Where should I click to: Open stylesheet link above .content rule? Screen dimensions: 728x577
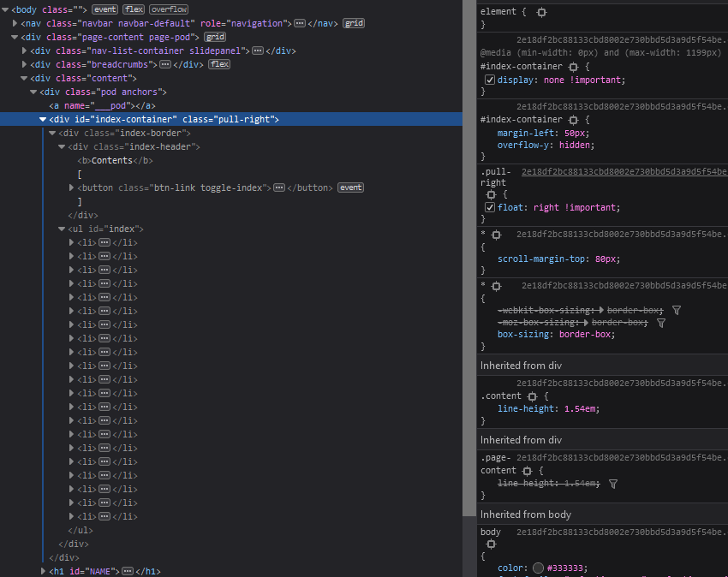tap(622, 383)
